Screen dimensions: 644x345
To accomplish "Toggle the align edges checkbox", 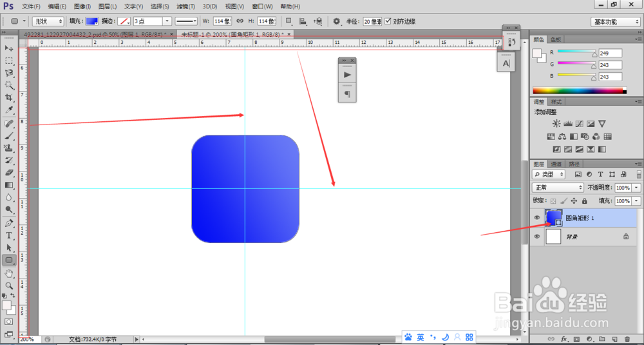I will coord(388,21).
